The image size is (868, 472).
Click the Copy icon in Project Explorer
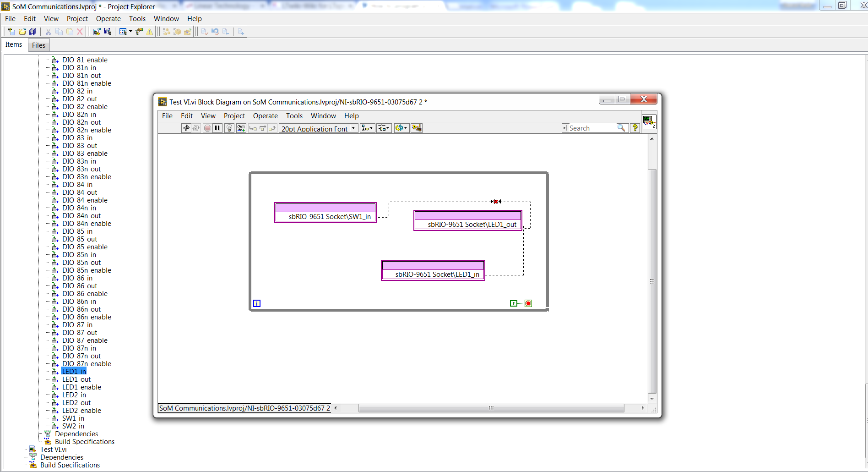coord(59,32)
